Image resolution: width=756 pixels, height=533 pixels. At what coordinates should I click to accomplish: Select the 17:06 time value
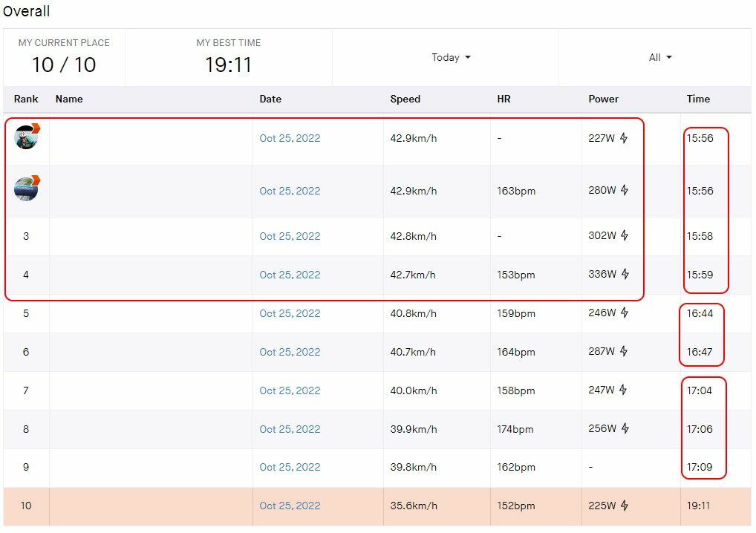tap(700, 429)
